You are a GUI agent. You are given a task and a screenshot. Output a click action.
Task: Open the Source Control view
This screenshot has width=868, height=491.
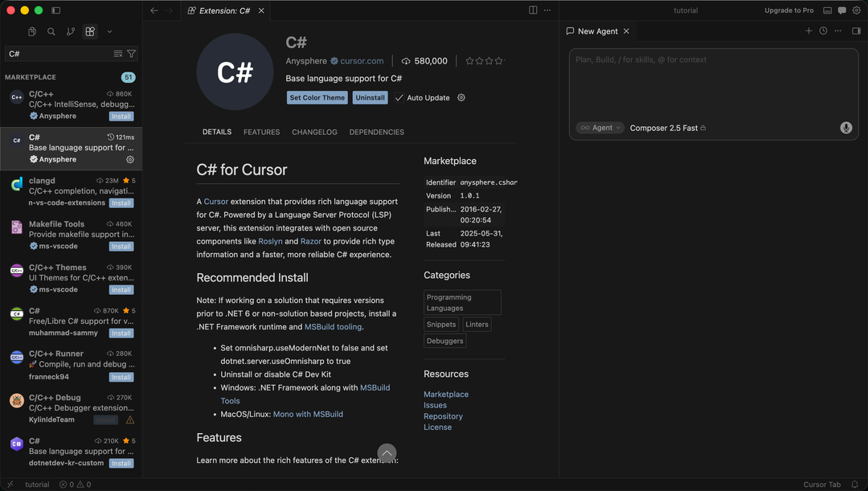70,31
